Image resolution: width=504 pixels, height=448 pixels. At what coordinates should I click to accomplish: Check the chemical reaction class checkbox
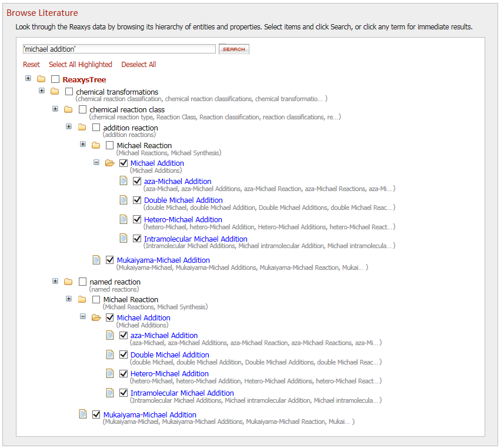(x=82, y=109)
